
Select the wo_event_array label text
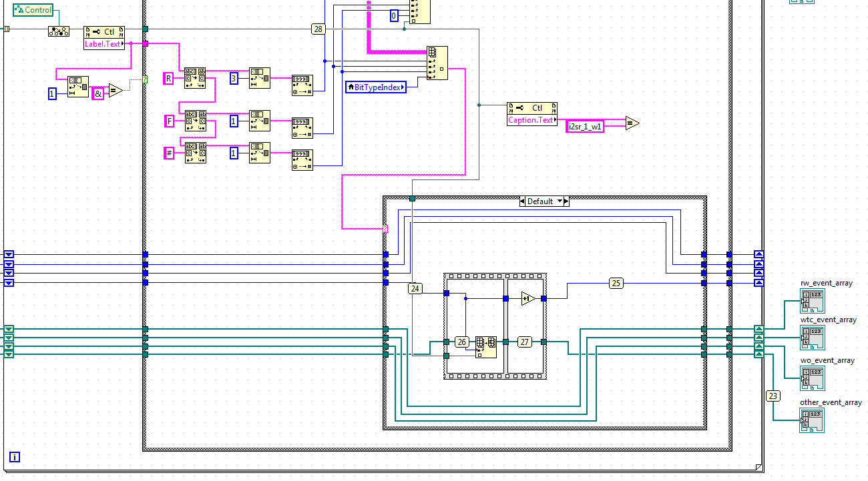pos(827,360)
